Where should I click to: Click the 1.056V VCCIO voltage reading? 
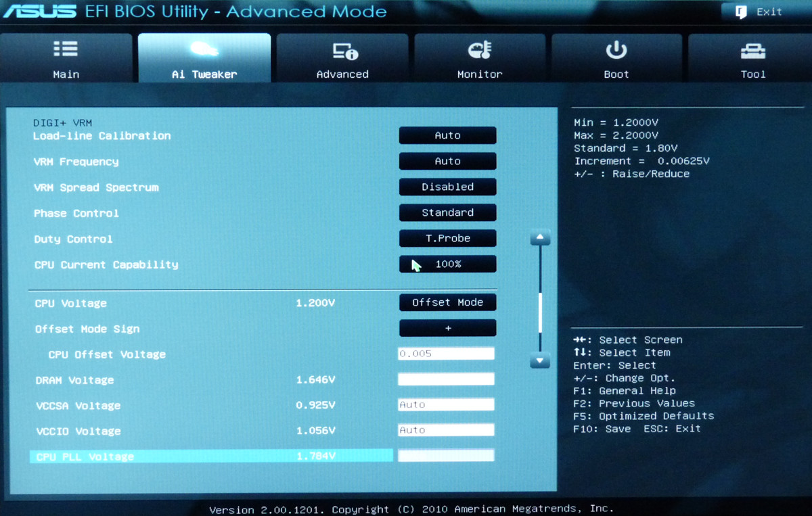point(315,431)
